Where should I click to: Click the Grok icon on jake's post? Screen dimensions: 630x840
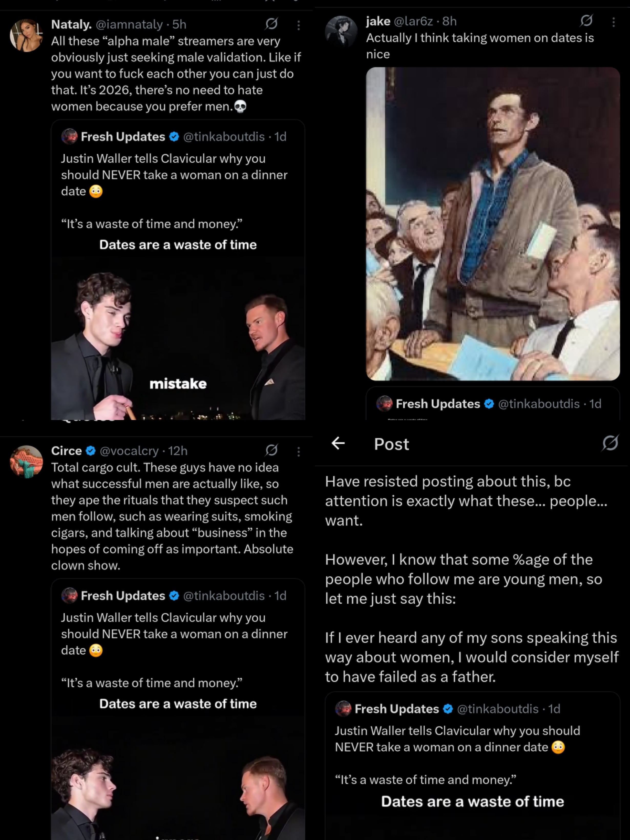coord(586,20)
